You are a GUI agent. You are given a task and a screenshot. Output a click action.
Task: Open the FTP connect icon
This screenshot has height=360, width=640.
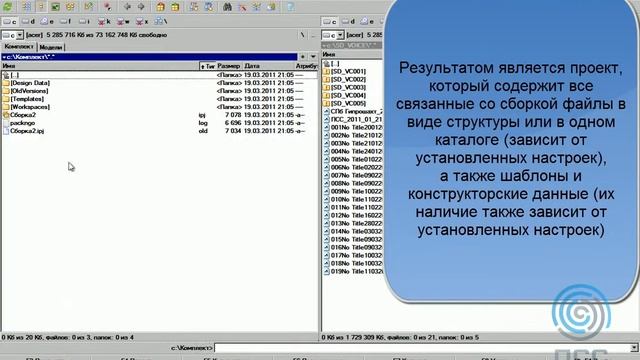[194, 7]
